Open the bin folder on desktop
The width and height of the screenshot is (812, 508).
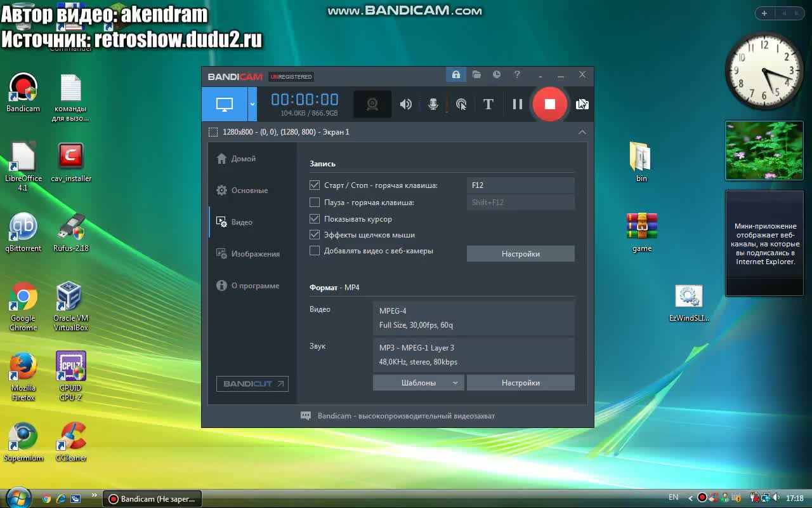[641, 163]
